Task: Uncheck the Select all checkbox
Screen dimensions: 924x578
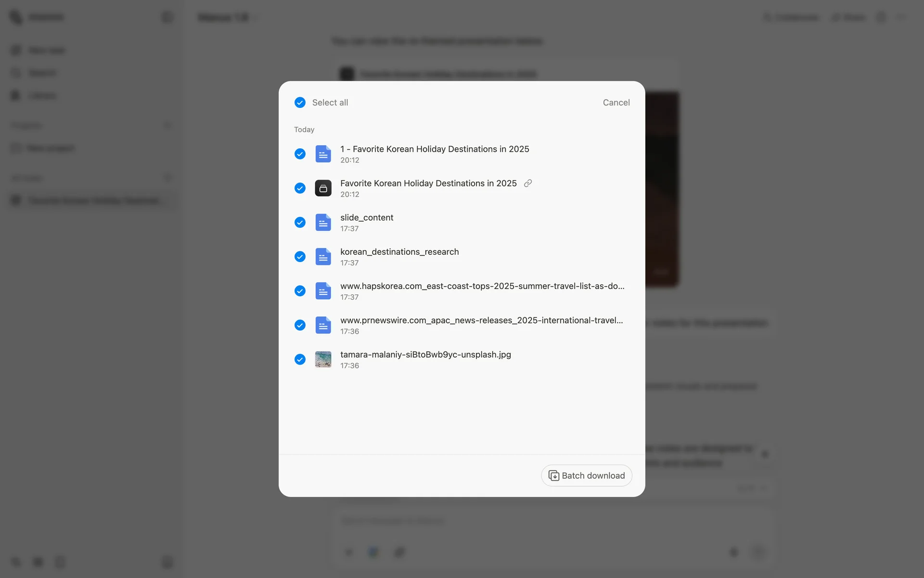Action: tap(300, 103)
